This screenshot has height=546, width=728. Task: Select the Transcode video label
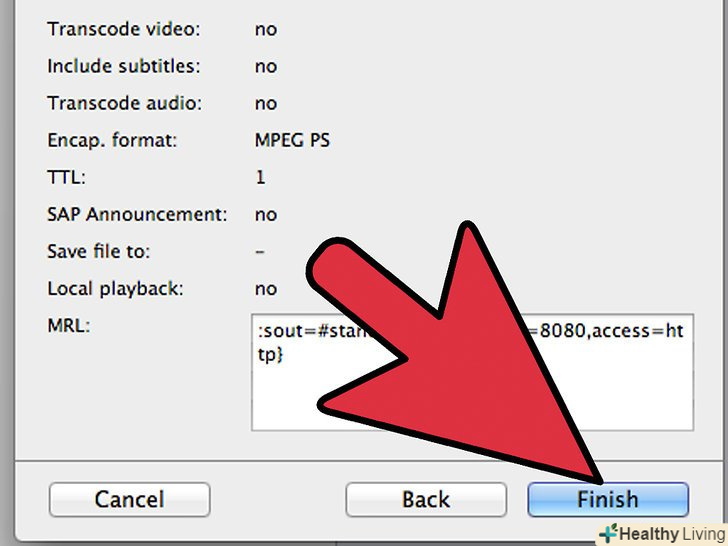click(x=124, y=29)
